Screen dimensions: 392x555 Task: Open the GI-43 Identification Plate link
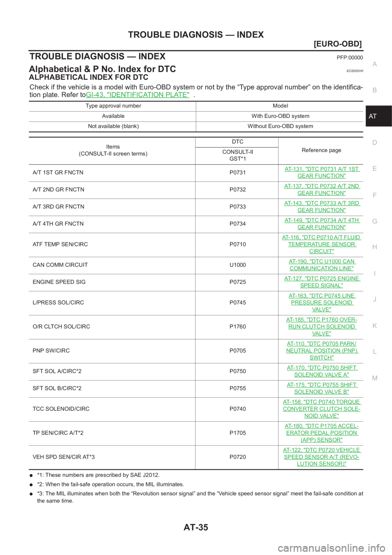138,95
